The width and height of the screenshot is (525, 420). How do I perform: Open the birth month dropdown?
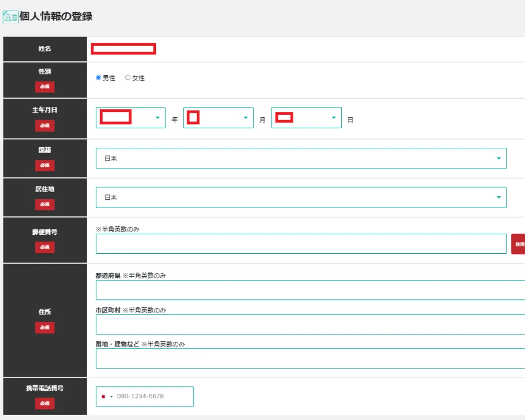pos(218,118)
